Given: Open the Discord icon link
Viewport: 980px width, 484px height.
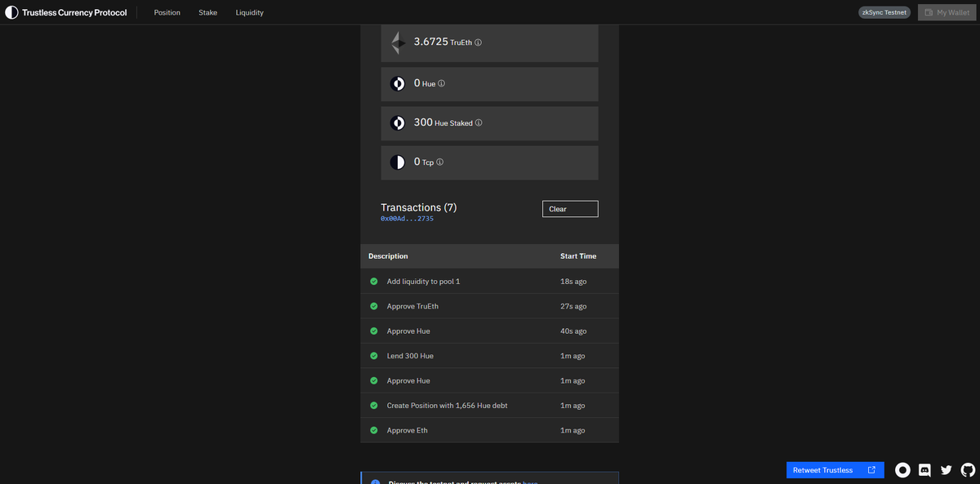Looking at the screenshot, I should coord(924,470).
